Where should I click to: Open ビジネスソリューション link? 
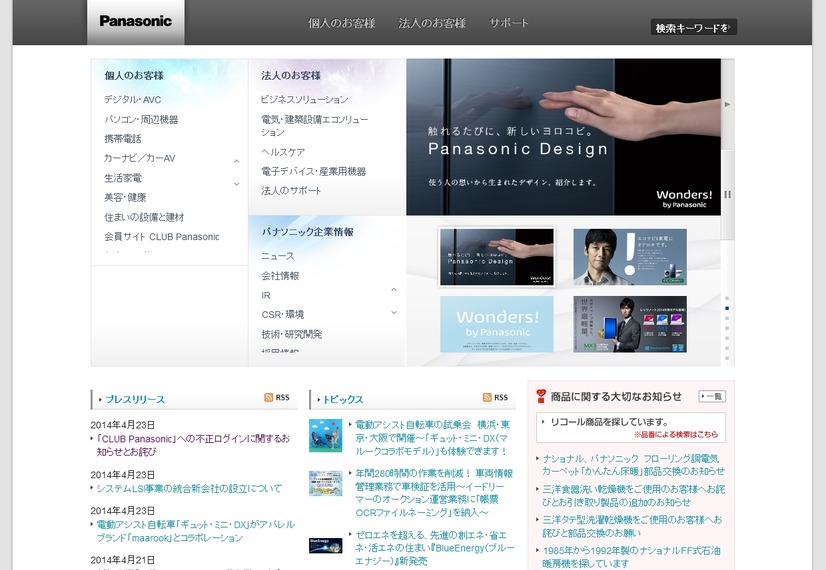pyautogui.click(x=304, y=100)
